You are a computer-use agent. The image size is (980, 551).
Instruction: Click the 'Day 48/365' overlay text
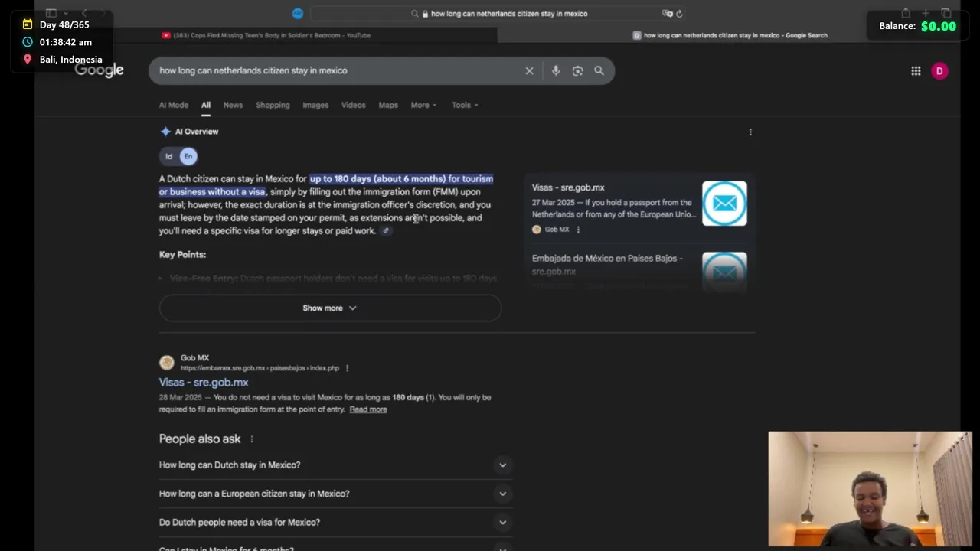[x=64, y=24]
